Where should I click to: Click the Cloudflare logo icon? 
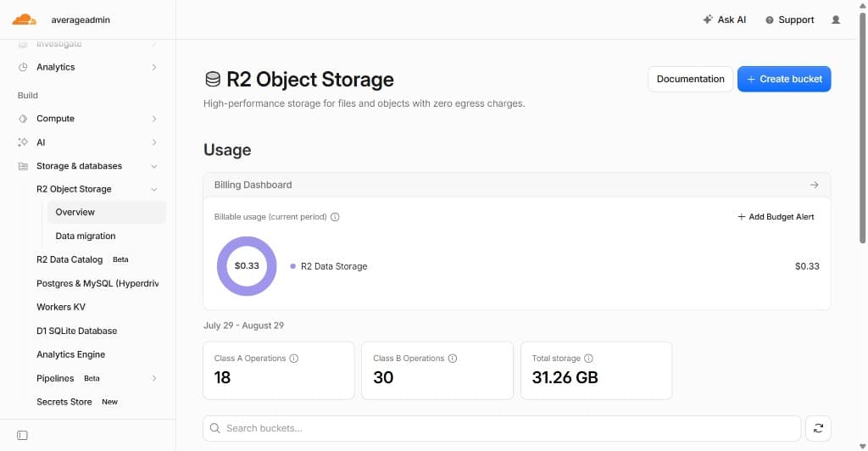click(x=25, y=19)
